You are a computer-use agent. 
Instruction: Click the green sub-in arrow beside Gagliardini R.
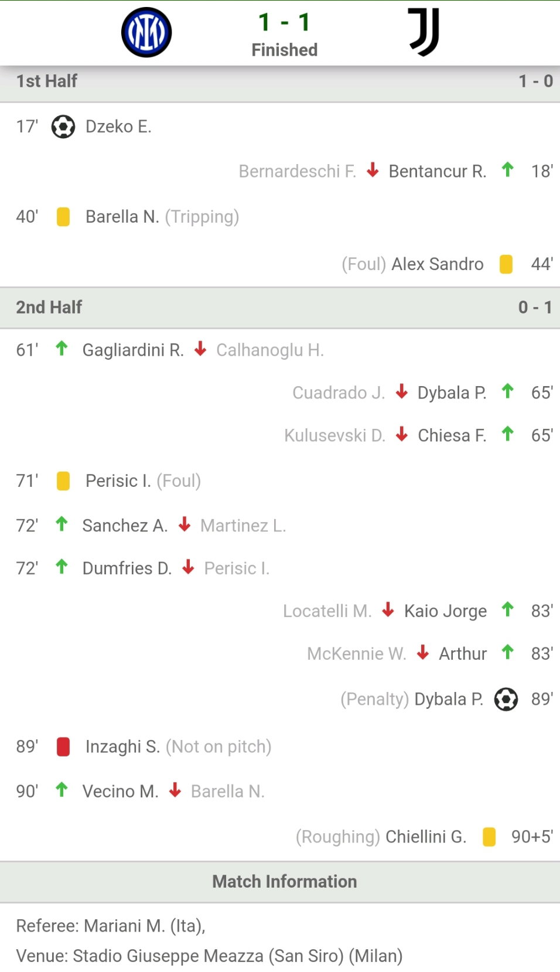62,349
